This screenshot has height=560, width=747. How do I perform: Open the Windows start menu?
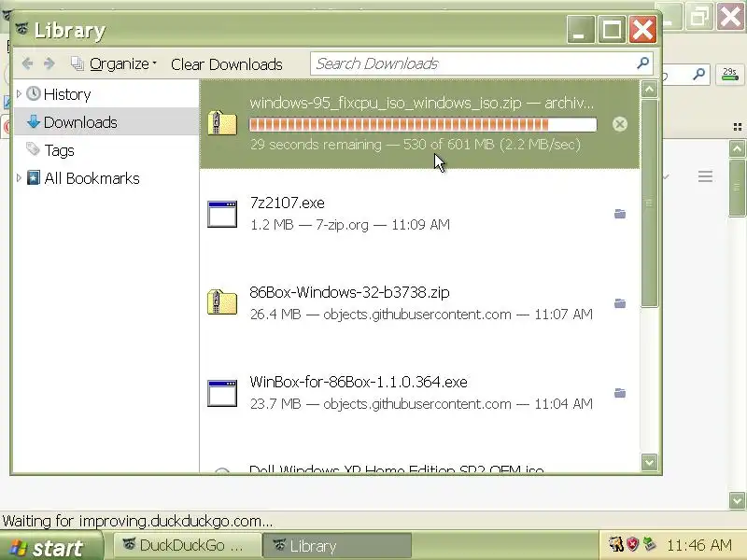pos(50,546)
